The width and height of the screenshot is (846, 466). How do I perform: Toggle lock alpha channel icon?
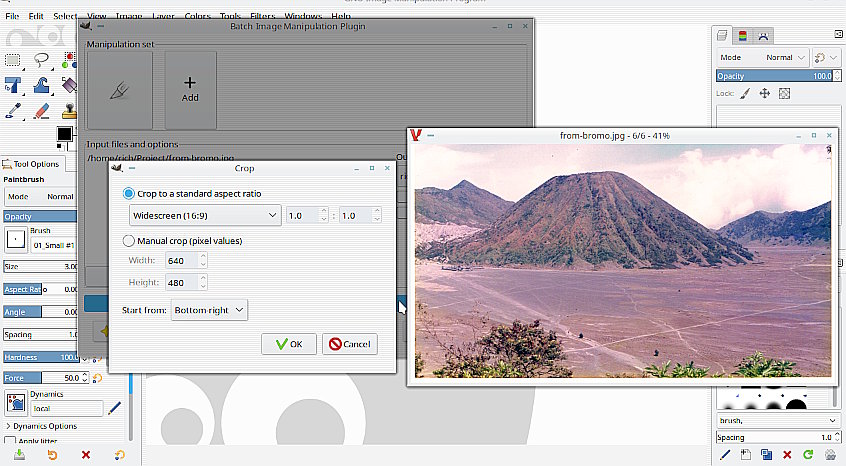pyautogui.click(x=784, y=93)
